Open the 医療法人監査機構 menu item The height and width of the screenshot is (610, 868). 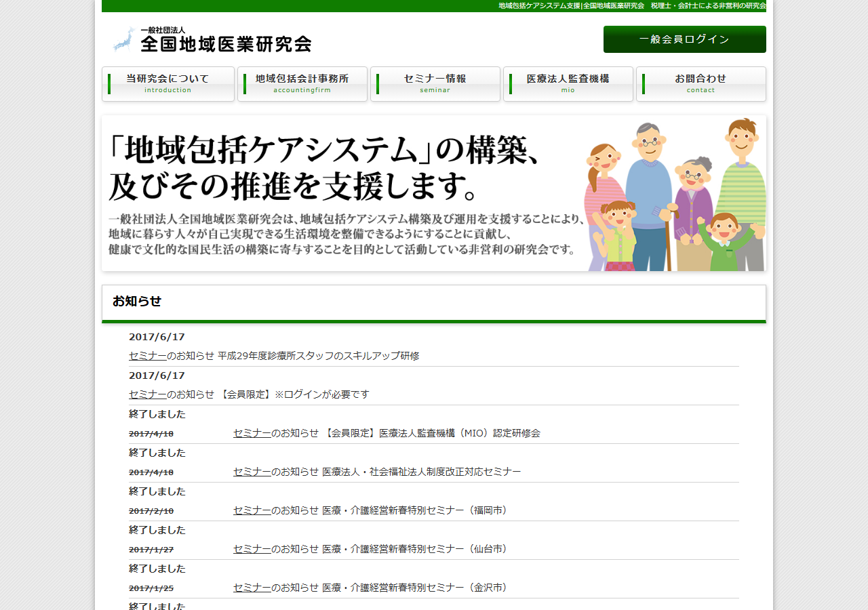pyautogui.click(x=568, y=84)
